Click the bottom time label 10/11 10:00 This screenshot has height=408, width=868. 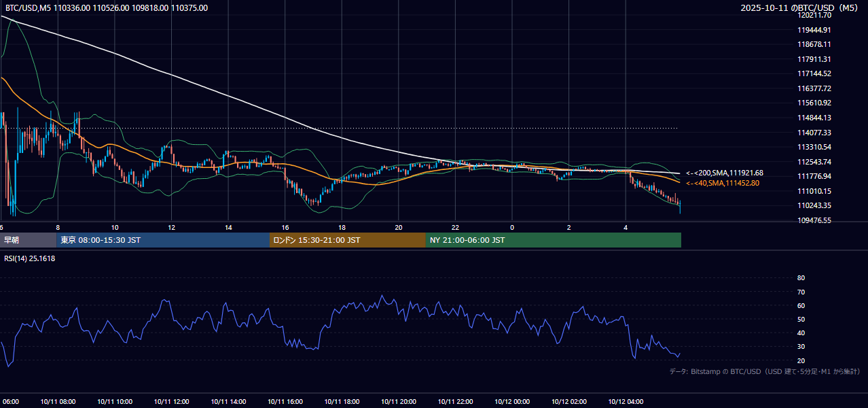115,402
